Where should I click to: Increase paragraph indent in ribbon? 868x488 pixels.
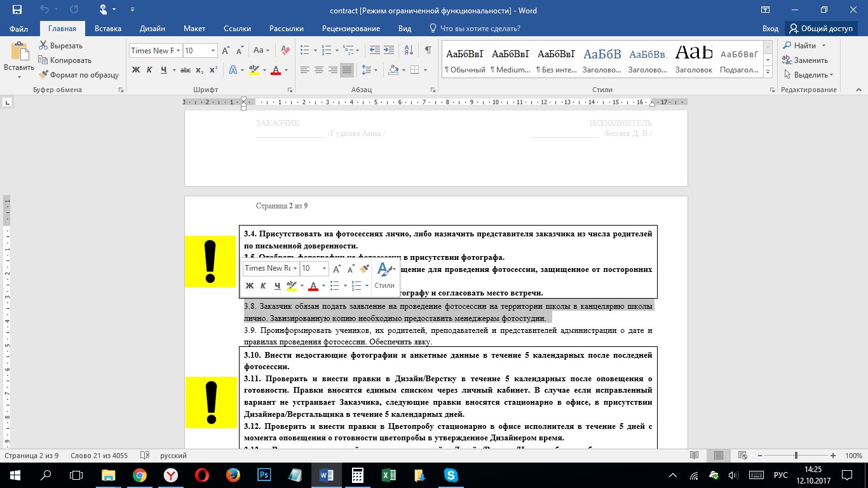(x=388, y=50)
